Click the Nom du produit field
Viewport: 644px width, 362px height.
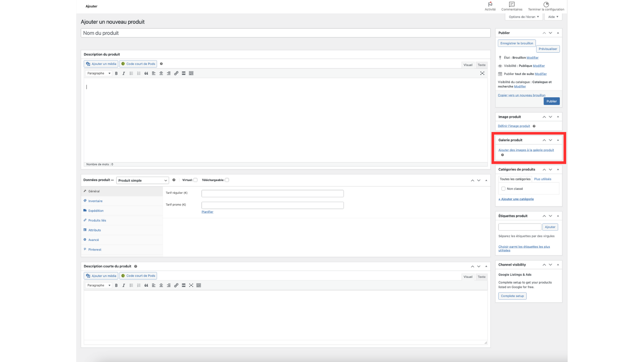click(285, 33)
